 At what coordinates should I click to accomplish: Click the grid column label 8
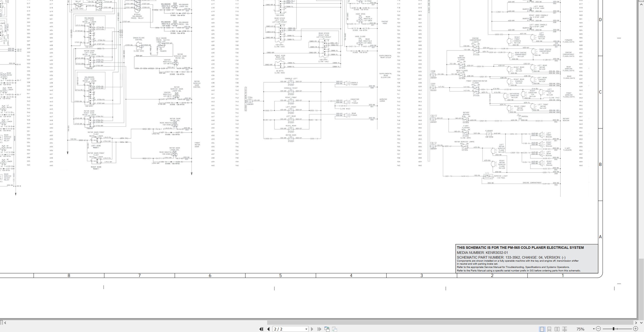tap(69, 275)
